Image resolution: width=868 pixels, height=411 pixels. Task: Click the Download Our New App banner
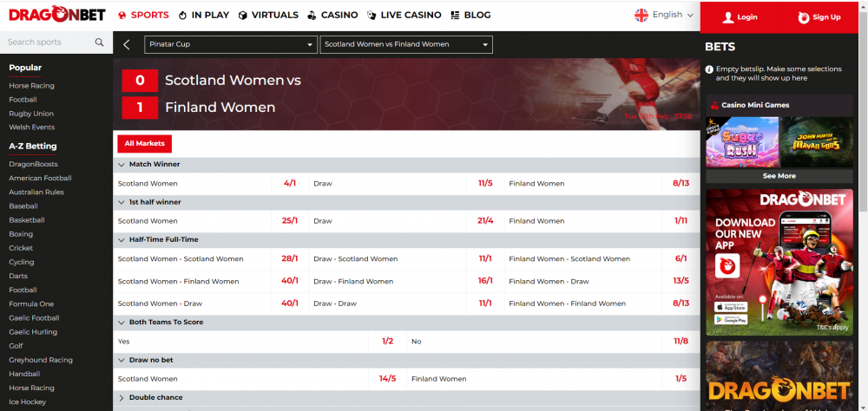point(779,262)
